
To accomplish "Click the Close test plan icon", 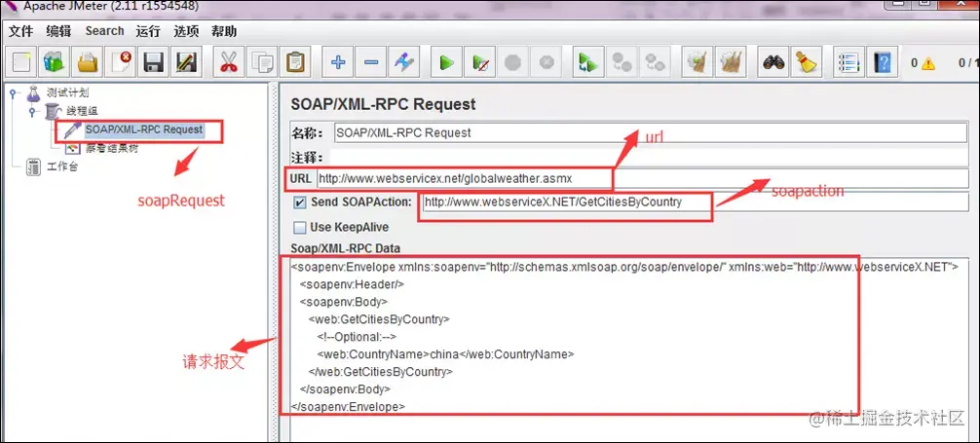I will click(x=121, y=62).
